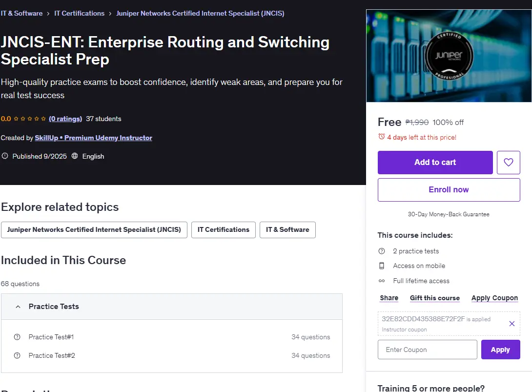This screenshot has height=392, width=532.
Task: Click the five-star rating icons
Action: 29,119
